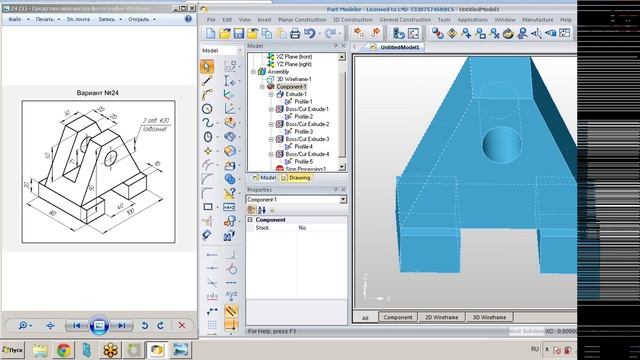The image size is (640, 360).
Task: Collapse the Component property group
Action: 250,220
